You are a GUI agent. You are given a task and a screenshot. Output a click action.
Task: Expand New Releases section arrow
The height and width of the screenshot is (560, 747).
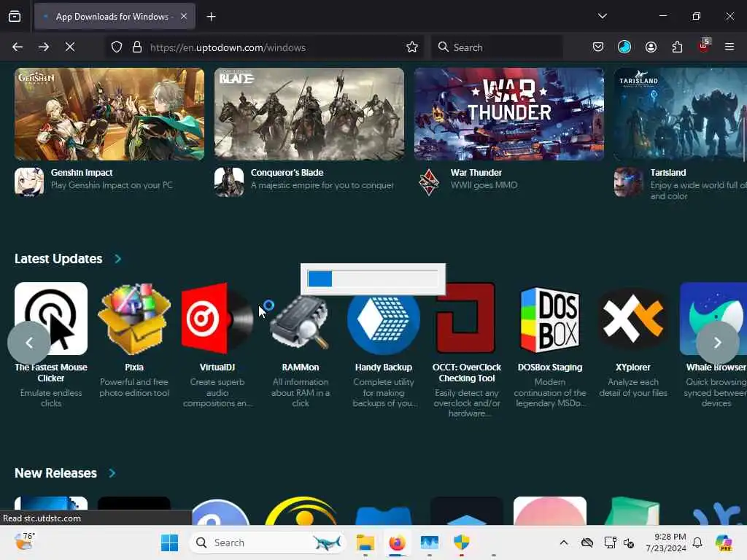112,472
